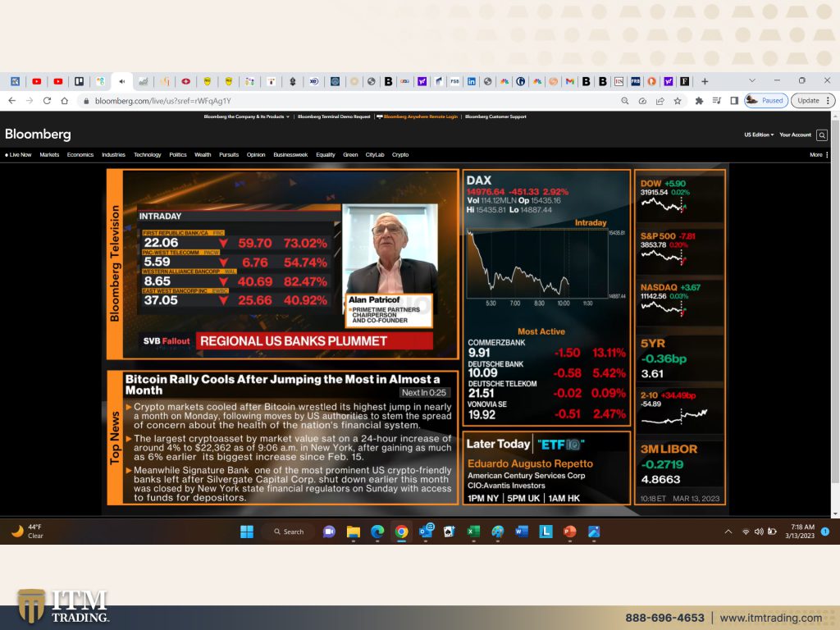Show hidden system tray icons chevron
840x630 pixels.
pyautogui.click(x=728, y=532)
